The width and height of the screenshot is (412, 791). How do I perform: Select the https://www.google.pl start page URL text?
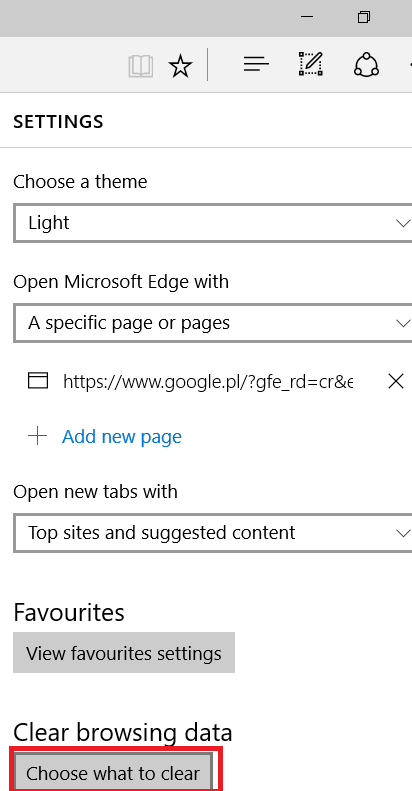(x=208, y=381)
